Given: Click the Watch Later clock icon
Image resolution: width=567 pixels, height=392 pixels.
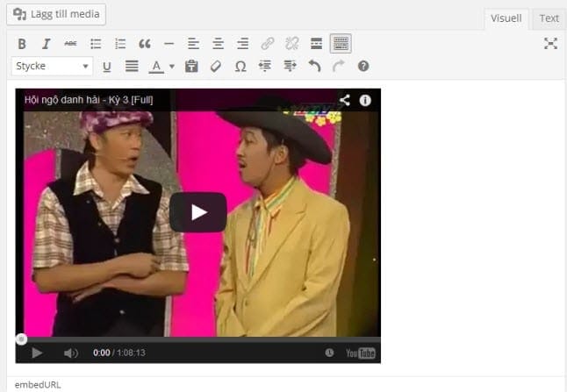Looking at the screenshot, I should (329, 353).
